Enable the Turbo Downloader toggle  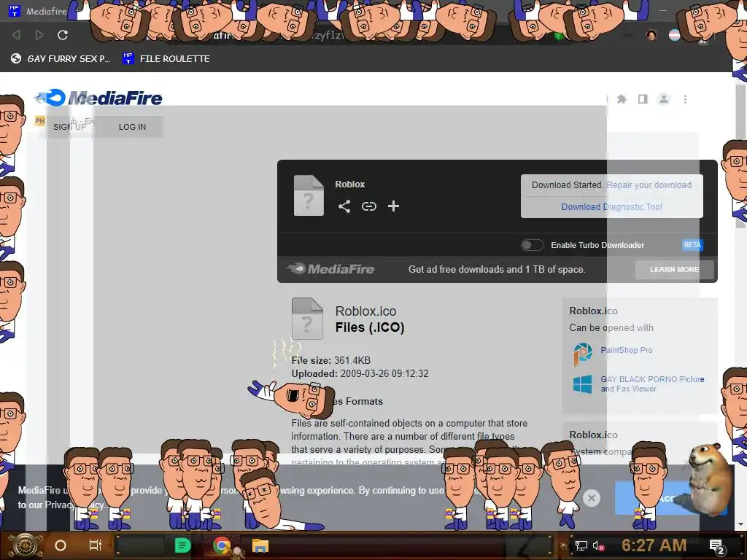tap(532, 245)
